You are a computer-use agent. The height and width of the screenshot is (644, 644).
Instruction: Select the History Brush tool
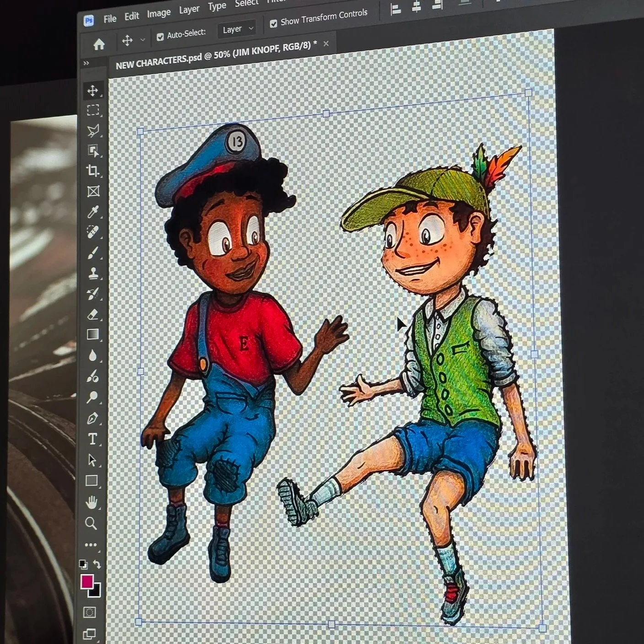[93, 294]
